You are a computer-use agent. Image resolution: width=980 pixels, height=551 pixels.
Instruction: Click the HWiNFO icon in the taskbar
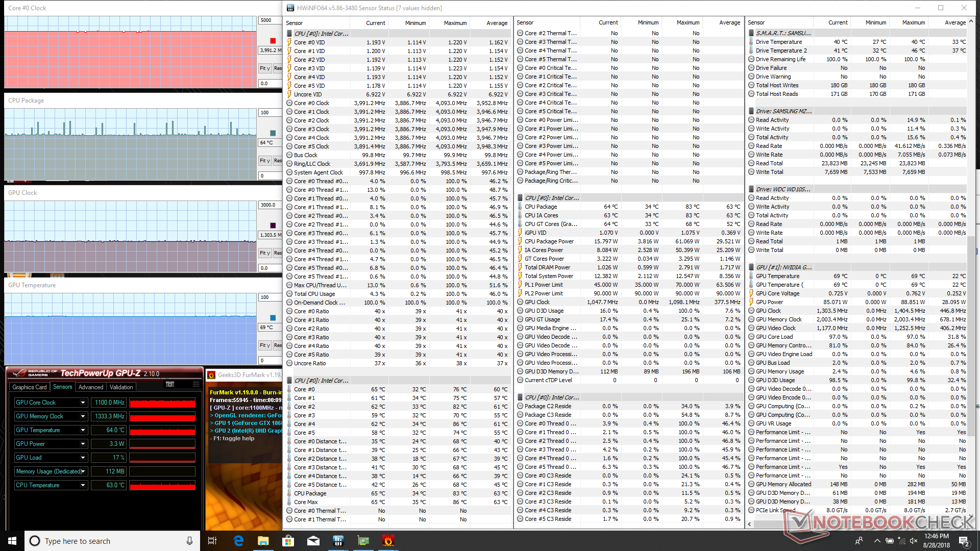click(x=338, y=541)
